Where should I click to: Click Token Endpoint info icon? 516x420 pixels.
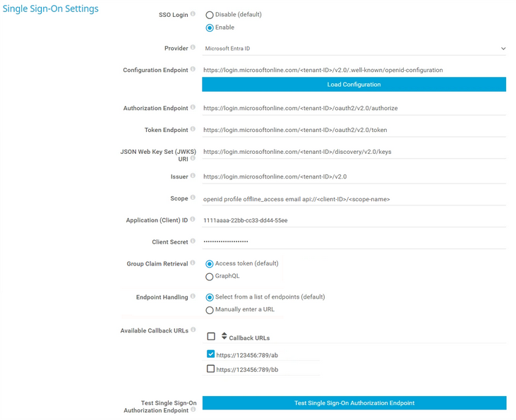tap(193, 130)
